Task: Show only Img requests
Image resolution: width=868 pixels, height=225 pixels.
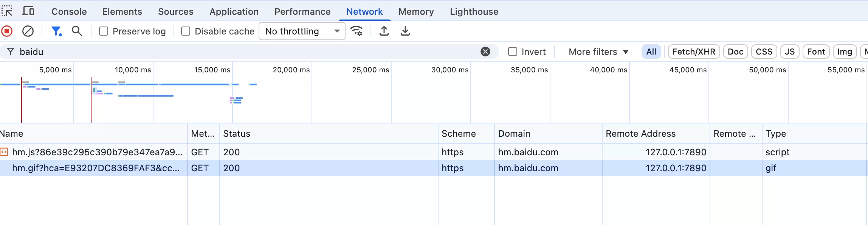Action: (844, 52)
